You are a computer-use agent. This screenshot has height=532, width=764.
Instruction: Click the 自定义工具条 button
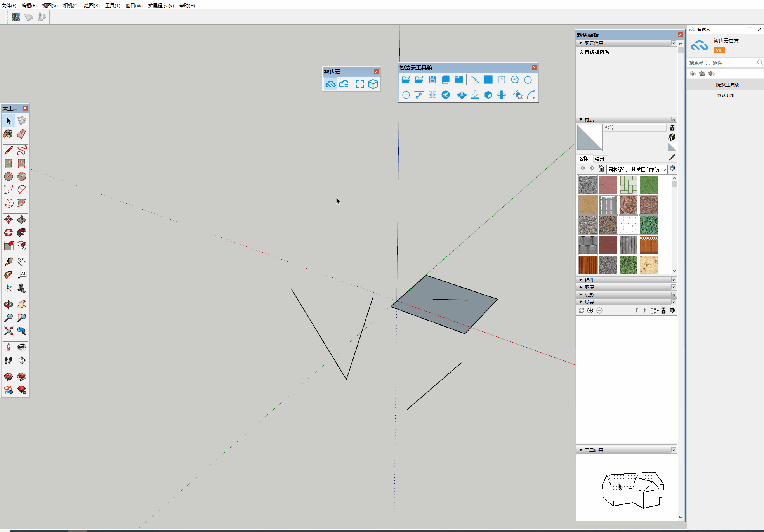[726, 85]
